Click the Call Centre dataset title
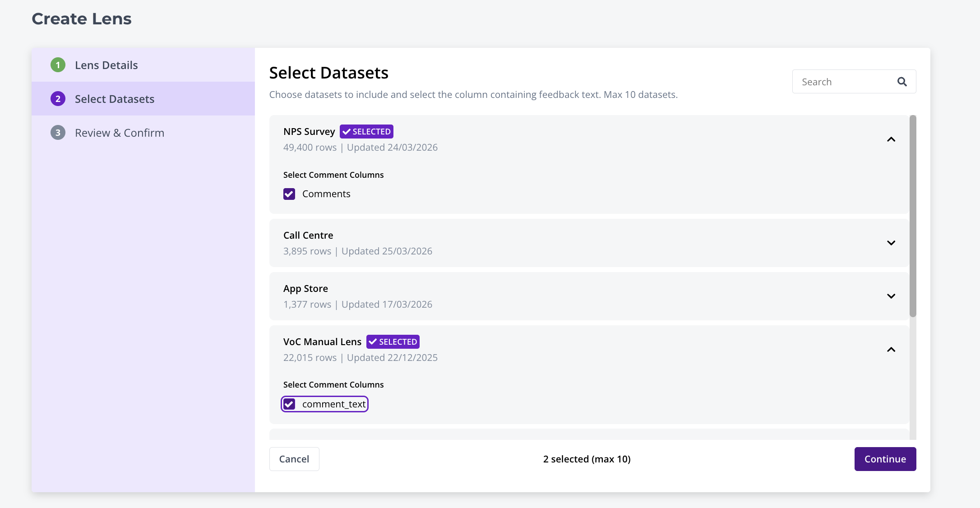The width and height of the screenshot is (980, 508). click(x=308, y=235)
